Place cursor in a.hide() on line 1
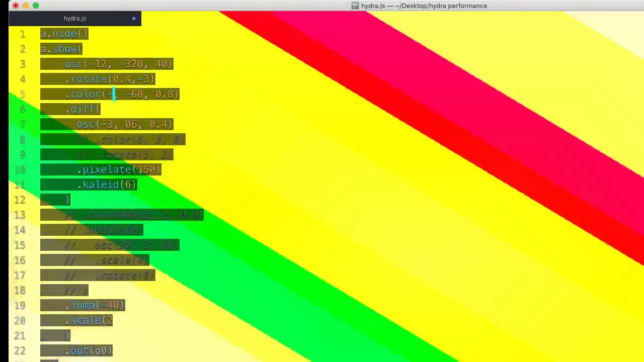The image size is (644, 362). click(x=64, y=34)
